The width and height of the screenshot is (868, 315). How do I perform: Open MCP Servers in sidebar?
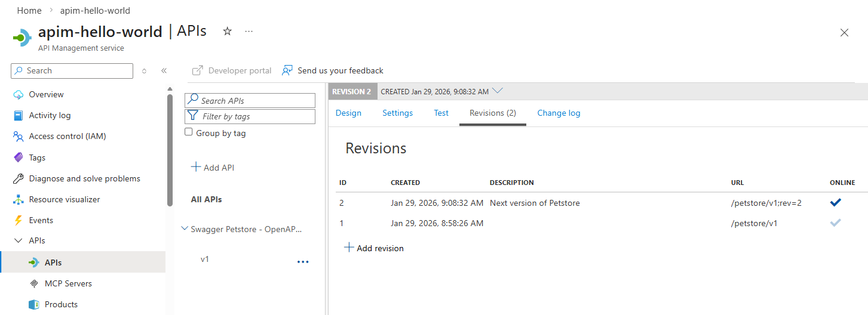[68, 283]
